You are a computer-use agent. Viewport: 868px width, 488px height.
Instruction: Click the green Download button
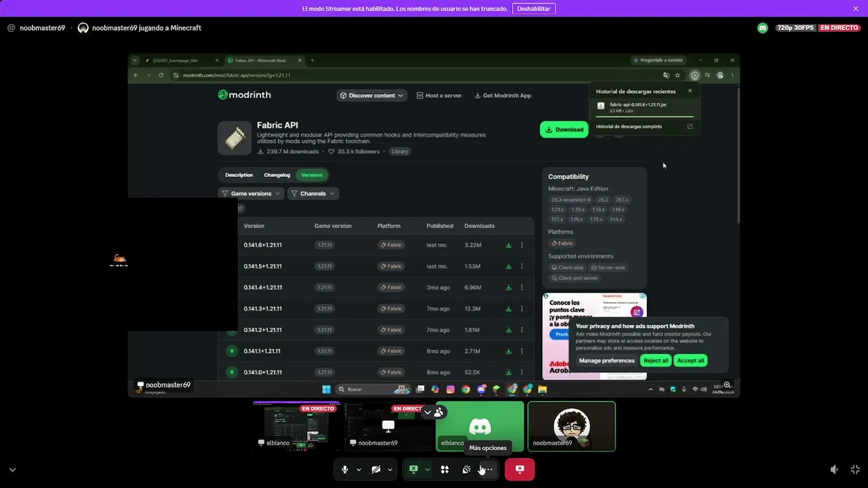564,129
